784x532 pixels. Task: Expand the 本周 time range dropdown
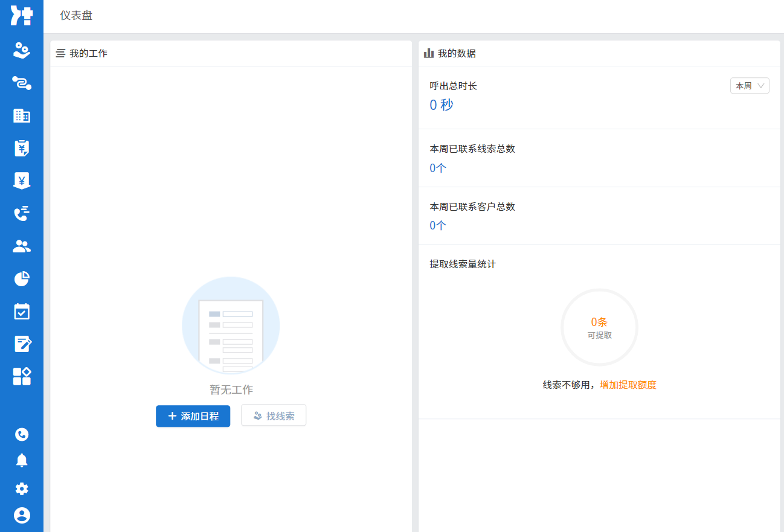pyautogui.click(x=750, y=86)
